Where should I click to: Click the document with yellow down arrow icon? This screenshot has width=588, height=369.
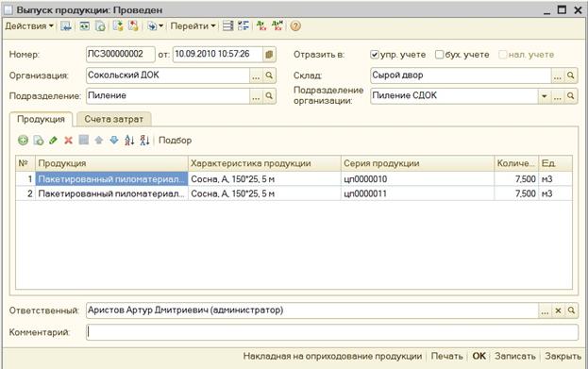tap(118, 26)
